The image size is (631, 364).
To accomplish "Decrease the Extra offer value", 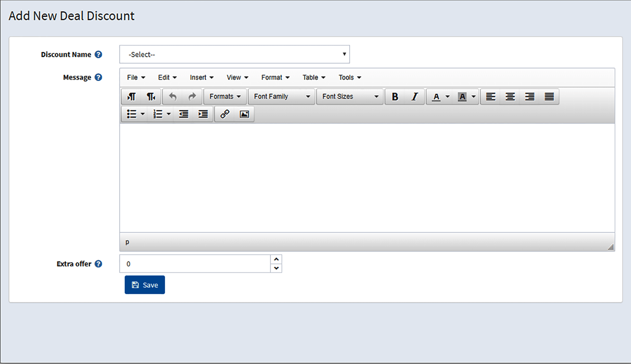I will click(x=276, y=268).
